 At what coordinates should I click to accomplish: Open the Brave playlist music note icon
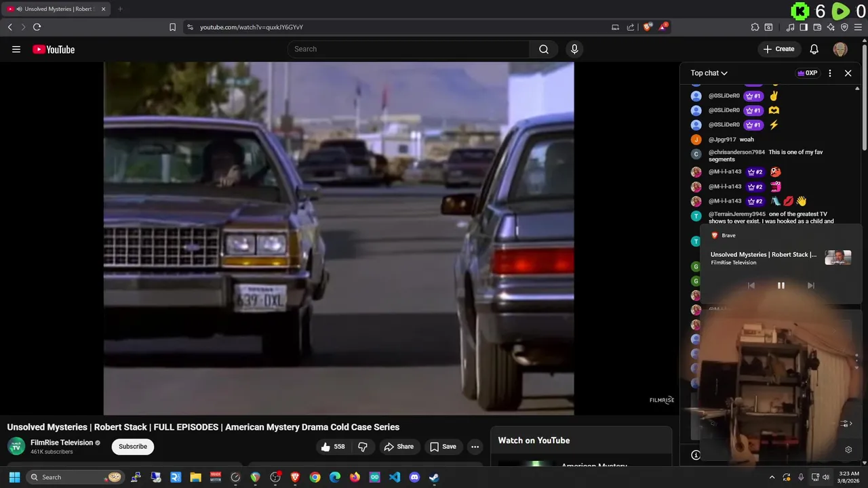click(x=790, y=27)
